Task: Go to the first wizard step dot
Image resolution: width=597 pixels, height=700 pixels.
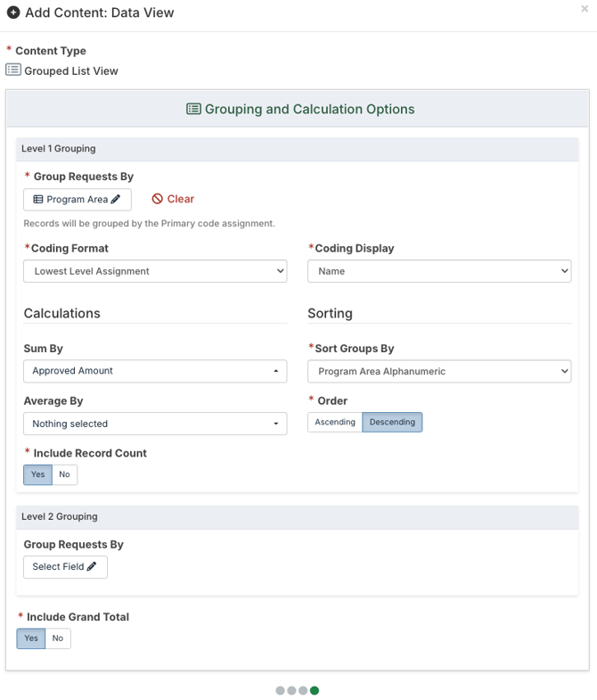Action: click(x=281, y=690)
